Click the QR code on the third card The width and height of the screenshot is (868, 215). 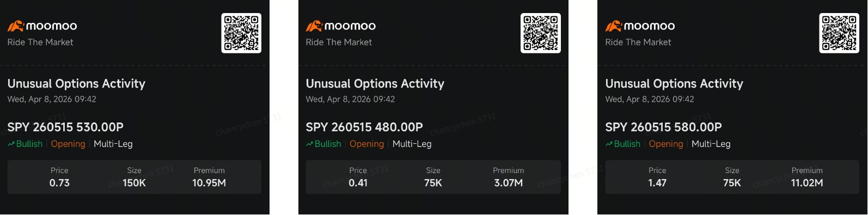point(839,33)
